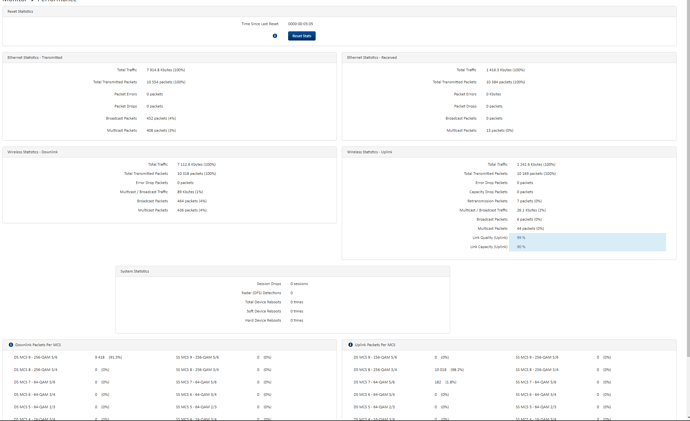This screenshot has height=421, width=690.
Task: Select the Session Drops row in System Statistics
Action: (x=283, y=284)
